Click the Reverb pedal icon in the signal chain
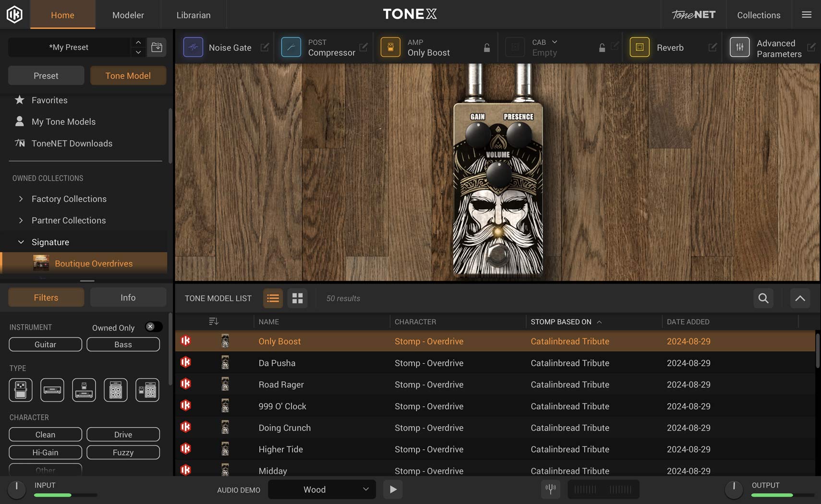Image resolution: width=821 pixels, height=504 pixels. click(640, 47)
